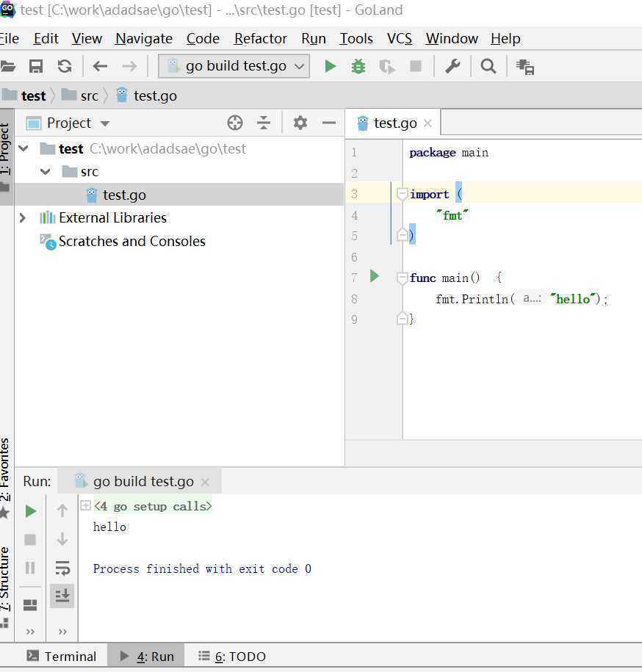This screenshot has width=642, height=672.
Task: Open the project structure toolbar icon
Action: [525, 67]
